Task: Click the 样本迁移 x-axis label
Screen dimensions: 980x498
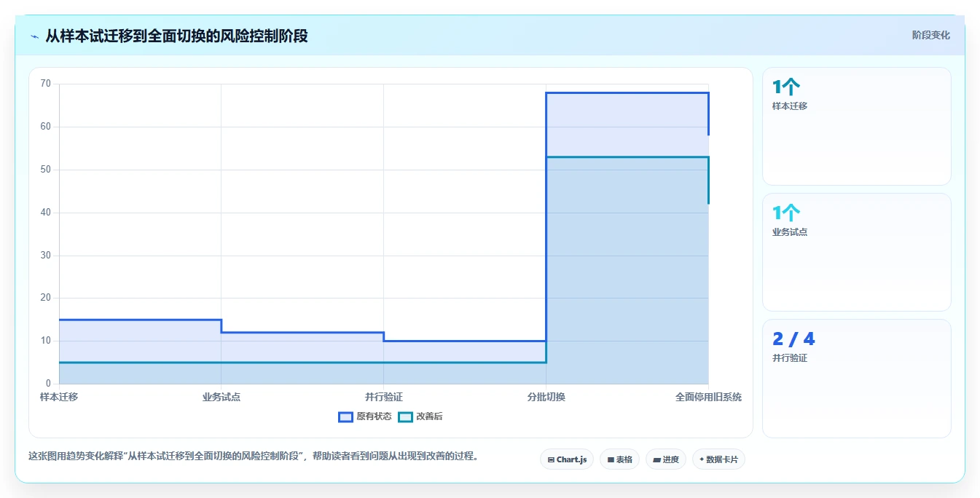Action: tap(59, 397)
